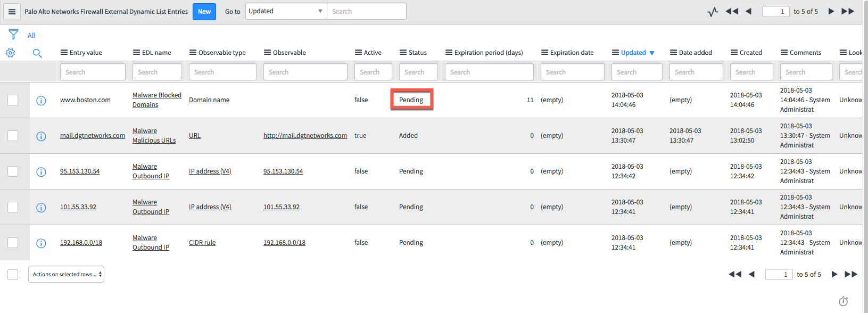Go to previous page in bottom pagination
Screen dimensions: 868x313
tap(751, 274)
